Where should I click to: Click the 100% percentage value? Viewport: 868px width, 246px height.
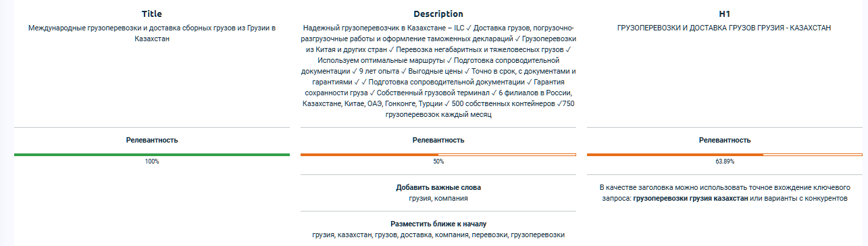click(151, 162)
